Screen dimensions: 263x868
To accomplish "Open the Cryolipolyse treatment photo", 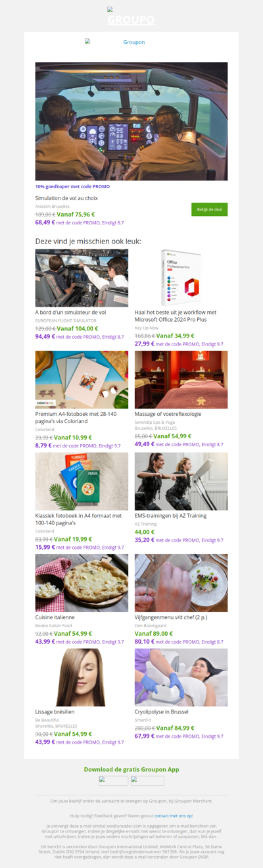I will [x=181, y=678].
